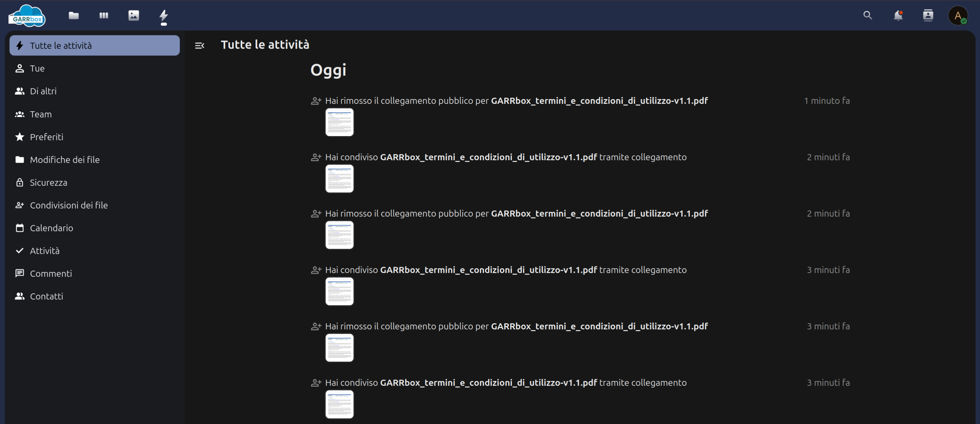This screenshot has height=424, width=980.
Task: Open the notifications bell
Action: (x=898, y=16)
